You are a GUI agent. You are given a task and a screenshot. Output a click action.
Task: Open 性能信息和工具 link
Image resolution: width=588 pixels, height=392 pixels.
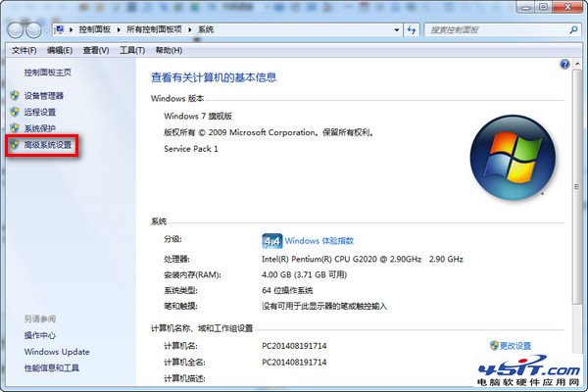pos(52,368)
